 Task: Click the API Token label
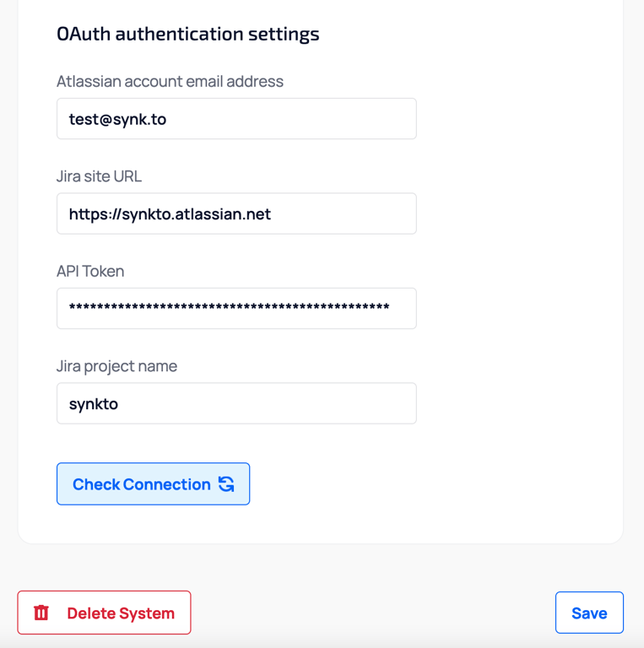pyautogui.click(x=90, y=272)
